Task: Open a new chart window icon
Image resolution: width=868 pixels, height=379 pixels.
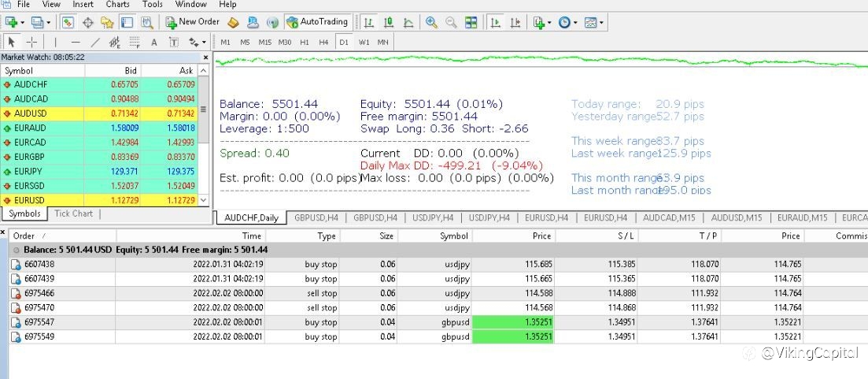Action: (x=11, y=22)
